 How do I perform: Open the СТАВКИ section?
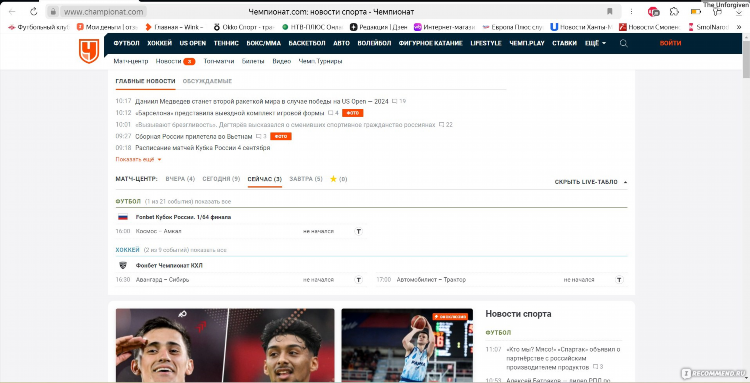(564, 43)
